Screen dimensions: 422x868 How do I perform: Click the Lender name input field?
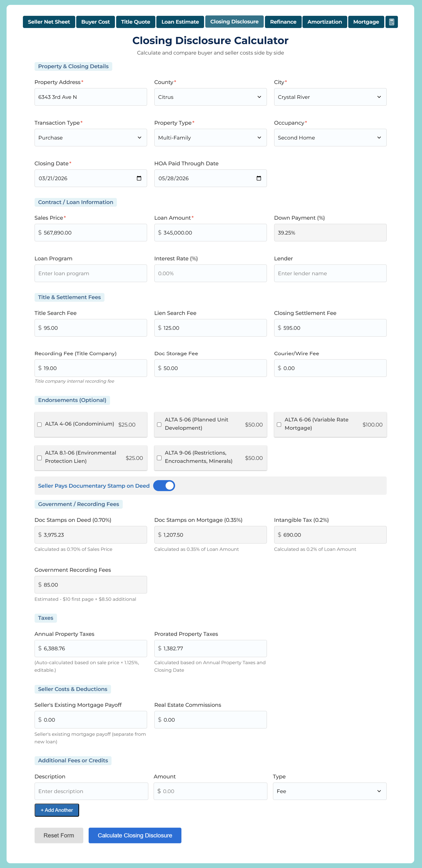tap(330, 273)
